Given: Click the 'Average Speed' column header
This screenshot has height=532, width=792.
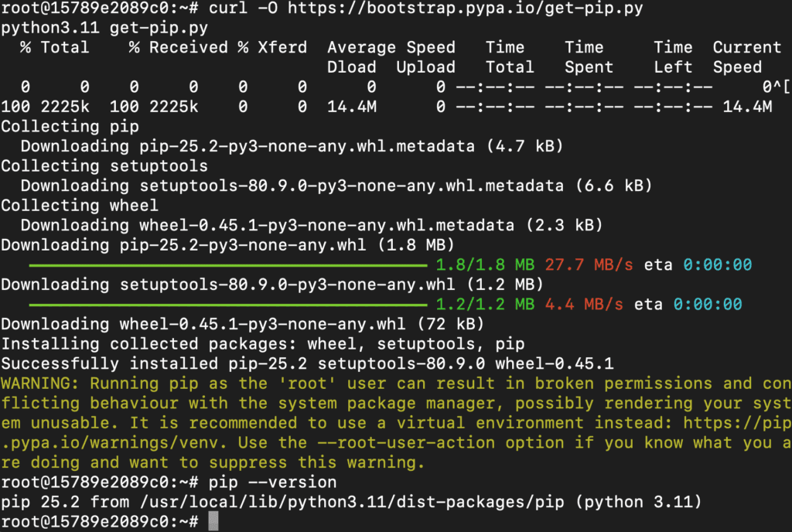Looking at the screenshot, I should coord(391,47).
